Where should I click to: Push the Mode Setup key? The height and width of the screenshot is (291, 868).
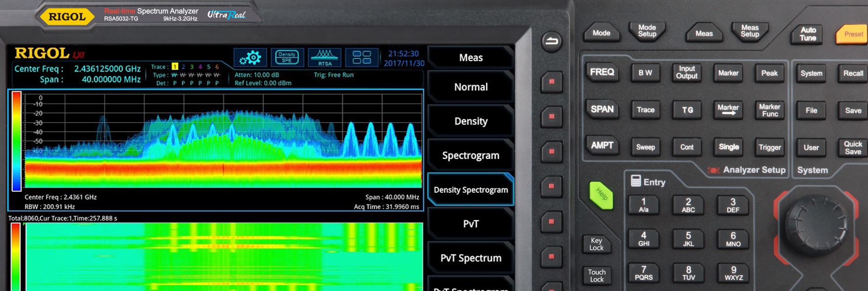pos(647,31)
